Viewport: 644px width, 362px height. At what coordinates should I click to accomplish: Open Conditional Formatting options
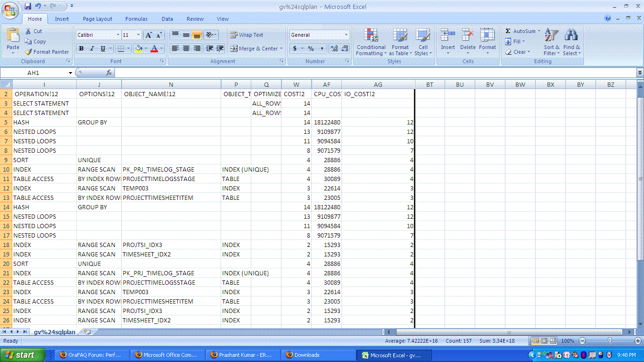click(x=371, y=42)
